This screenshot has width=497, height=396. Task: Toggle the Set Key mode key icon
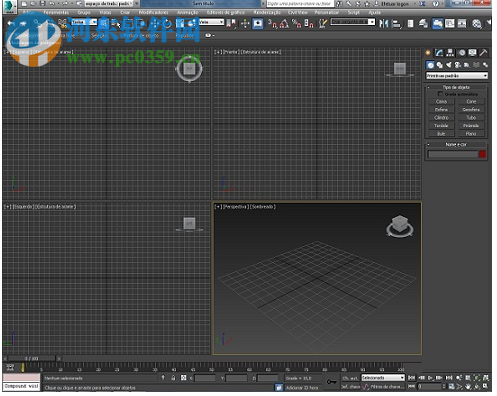pyautogui.click(x=331, y=382)
